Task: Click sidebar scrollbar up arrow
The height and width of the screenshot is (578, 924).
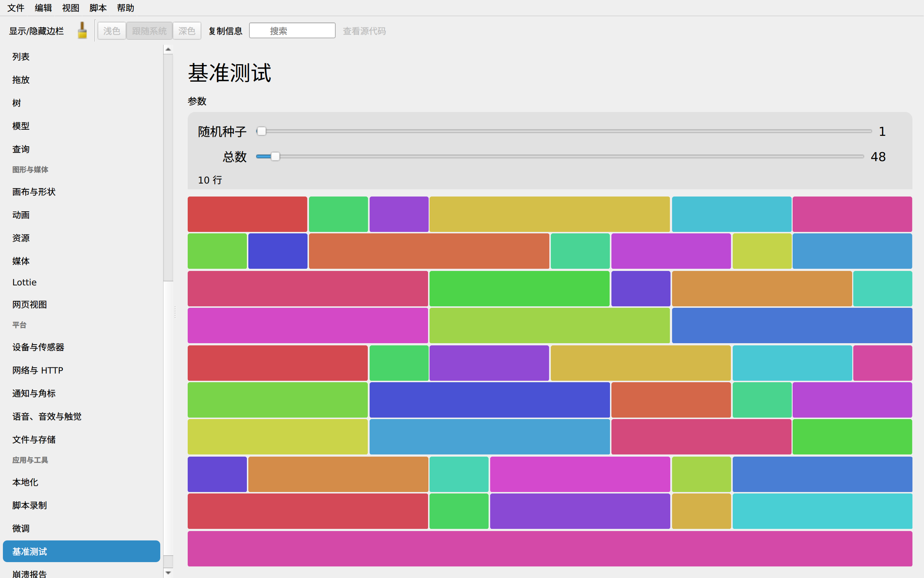Action: click(168, 49)
